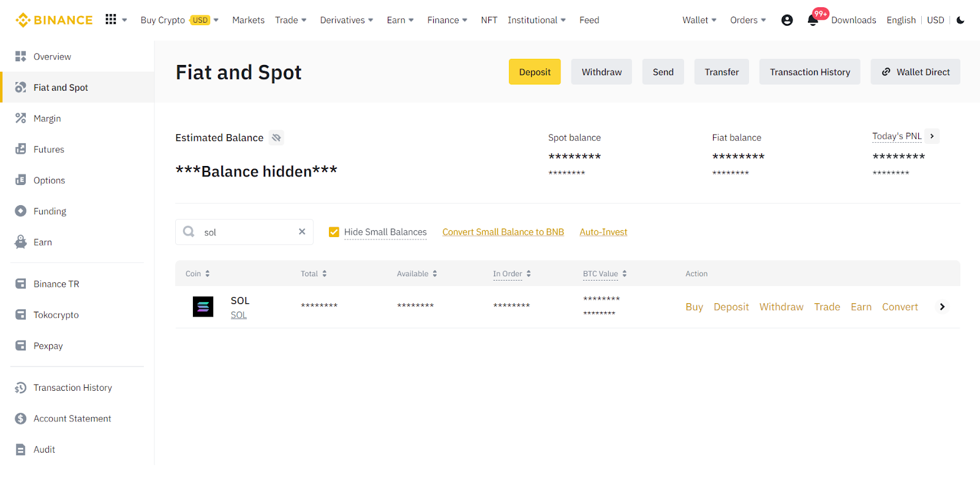Image resolution: width=980 pixels, height=498 pixels.
Task: Open Transaction History header button
Action: [x=810, y=72]
